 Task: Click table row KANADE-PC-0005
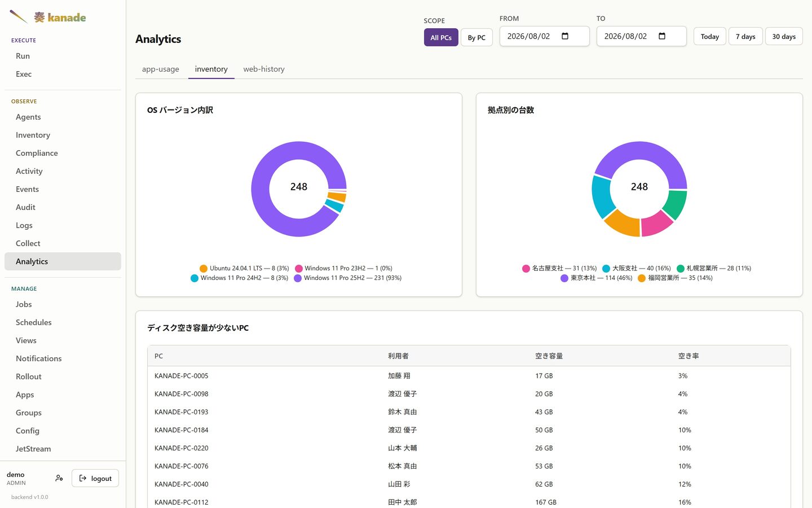click(469, 375)
